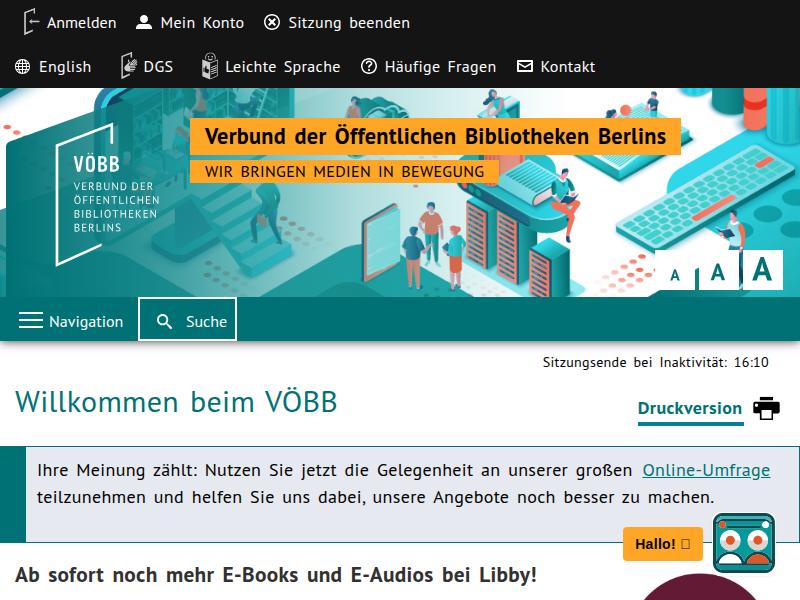Open the Mein Konto menu item

pyautogui.click(x=200, y=22)
